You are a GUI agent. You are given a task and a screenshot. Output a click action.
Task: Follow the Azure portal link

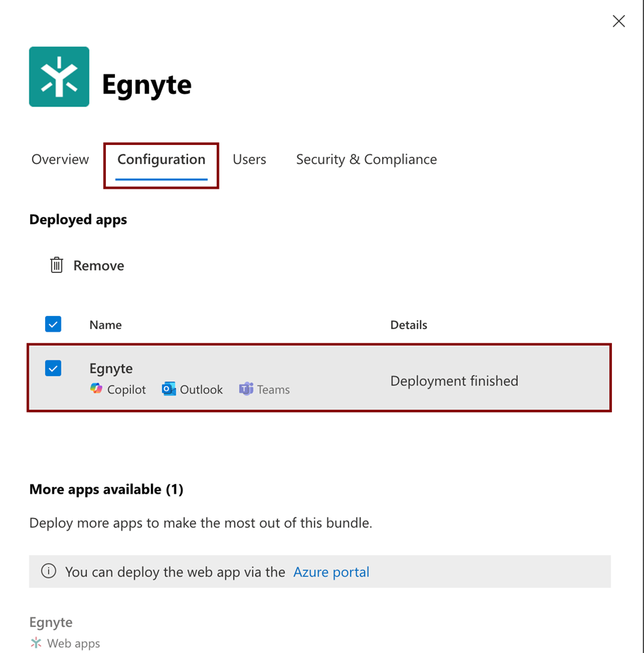(x=331, y=572)
